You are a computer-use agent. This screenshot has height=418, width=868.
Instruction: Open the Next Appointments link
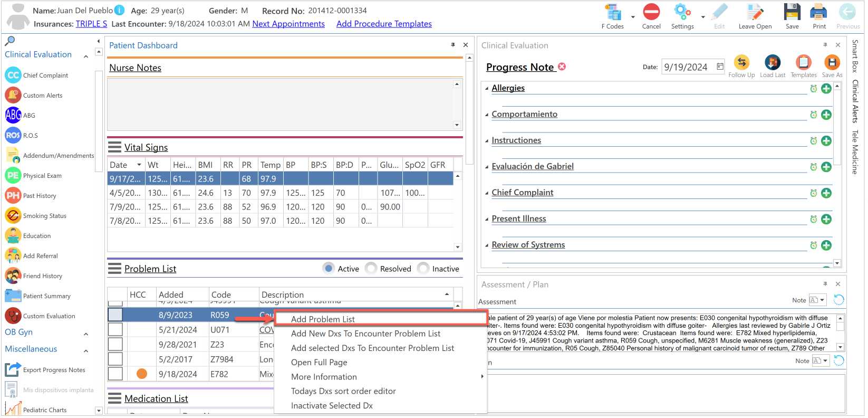(288, 24)
